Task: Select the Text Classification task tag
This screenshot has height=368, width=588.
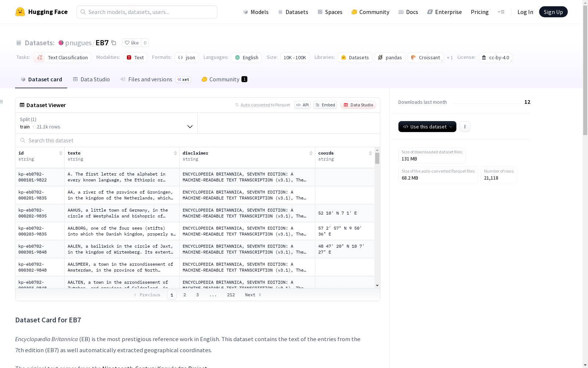Action: click(x=62, y=57)
